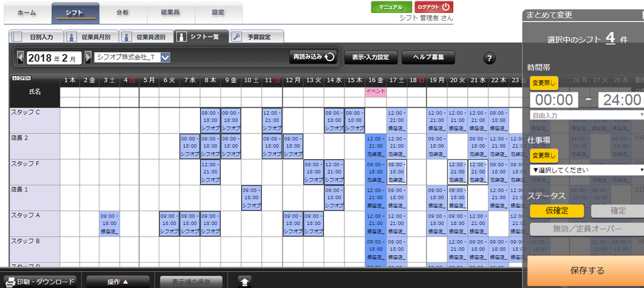Open the 従業員 main tab
Screen dimensions: 644x288
pyautogui.click(x=170, y=13)
